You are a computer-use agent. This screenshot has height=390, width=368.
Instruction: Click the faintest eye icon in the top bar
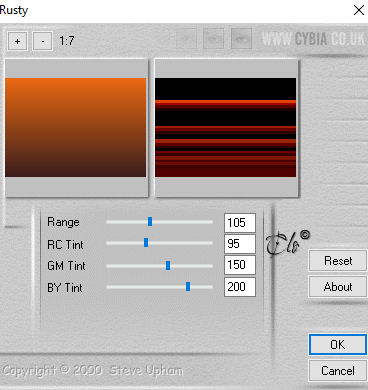tap(186, 39)
